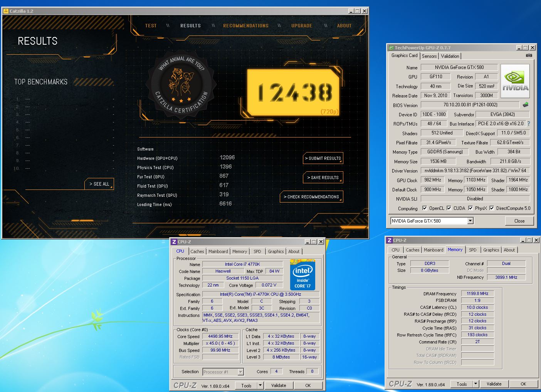Click the Close button in GPU-Z
Screen dimensions: 541x392
click(519, 221)
